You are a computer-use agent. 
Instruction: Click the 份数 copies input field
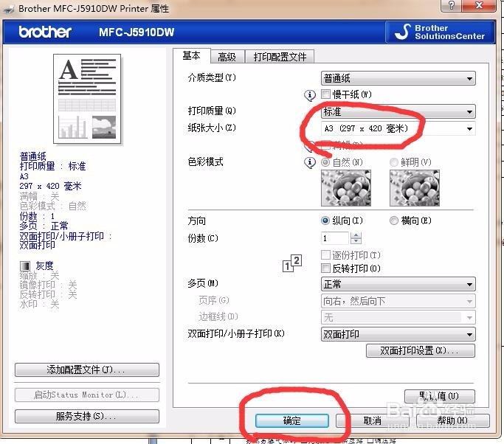(335, 238)
